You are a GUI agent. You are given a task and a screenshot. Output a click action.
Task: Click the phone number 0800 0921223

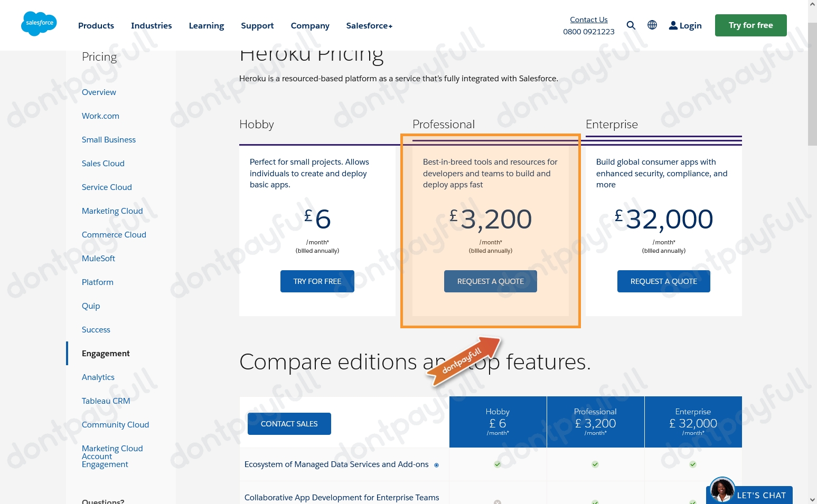click(x=589, y=31)
